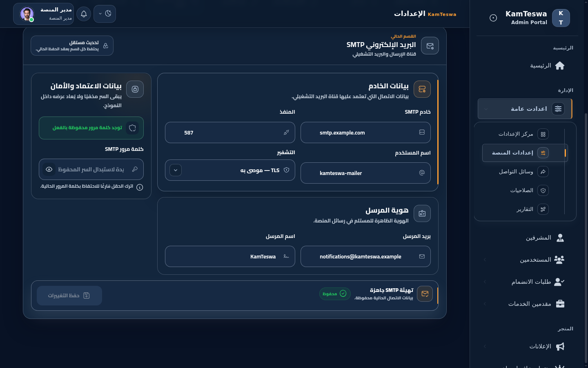Click the megaphone icon beside الإعلانات
Image resolution: width=588 pixels, height=368 pixels.
560,346
